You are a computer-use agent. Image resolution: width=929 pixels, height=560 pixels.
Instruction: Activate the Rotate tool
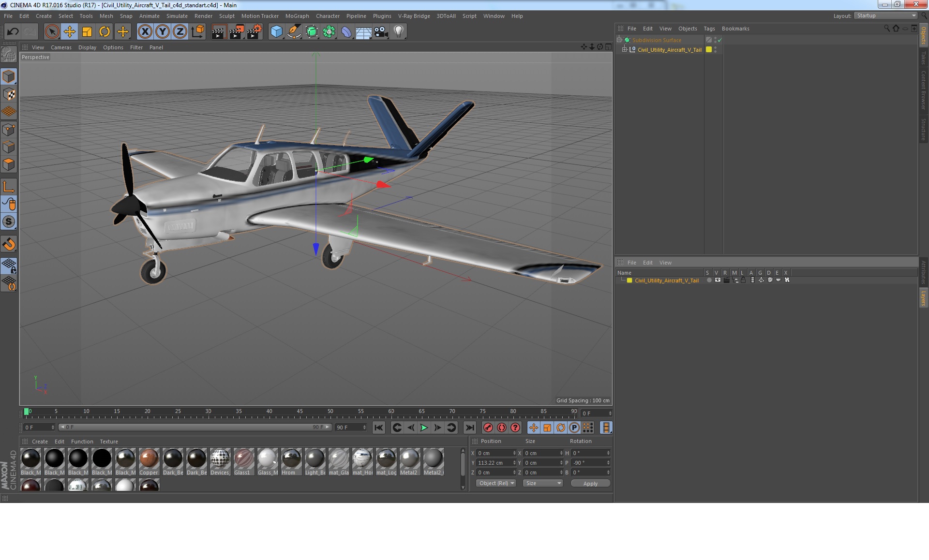coord(105,32)
